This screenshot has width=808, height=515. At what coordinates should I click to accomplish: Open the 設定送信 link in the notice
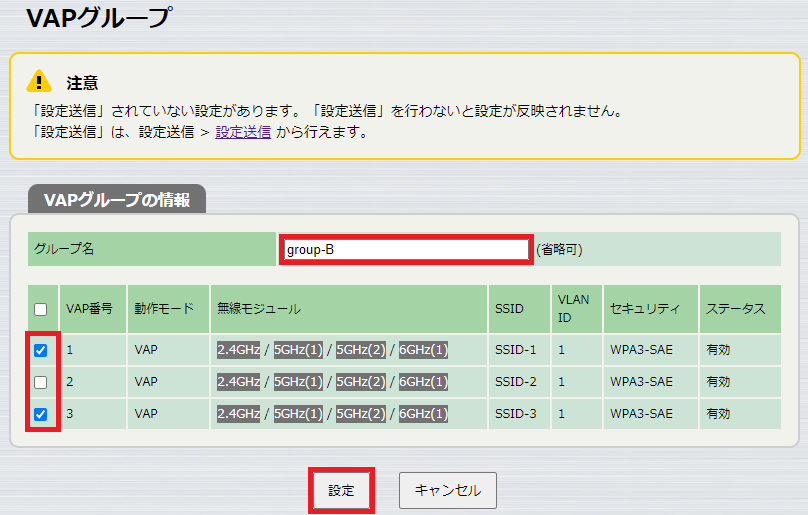point(243,131)
